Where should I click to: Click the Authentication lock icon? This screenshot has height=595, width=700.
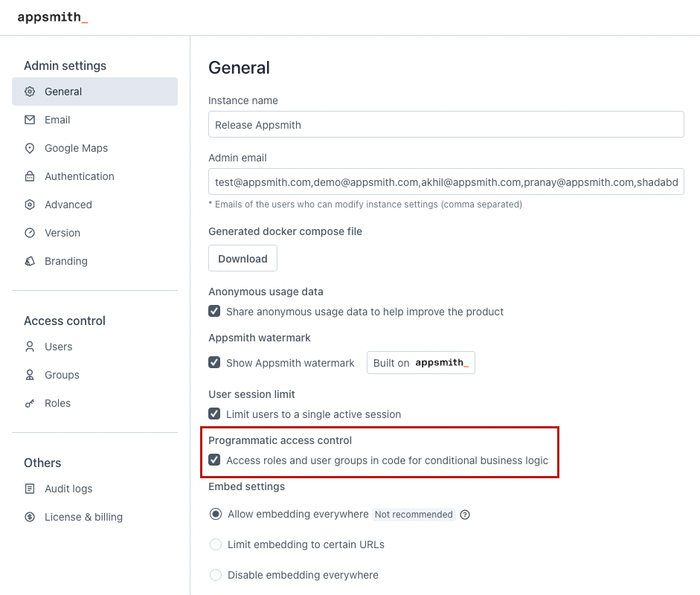[x=30, y=176]
